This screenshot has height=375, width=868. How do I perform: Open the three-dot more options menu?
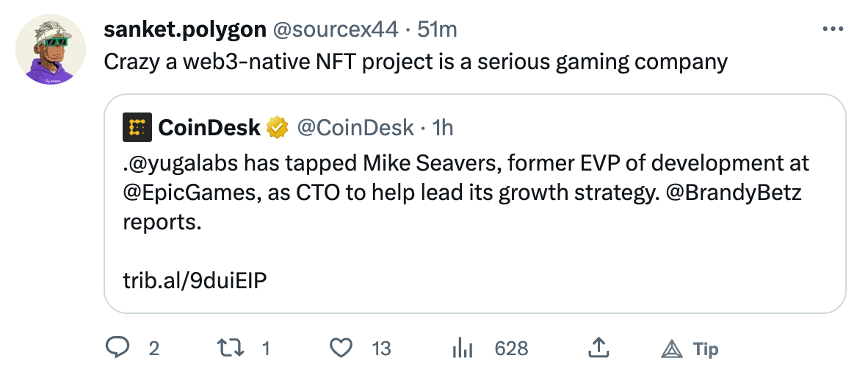[x=833, y=29]
